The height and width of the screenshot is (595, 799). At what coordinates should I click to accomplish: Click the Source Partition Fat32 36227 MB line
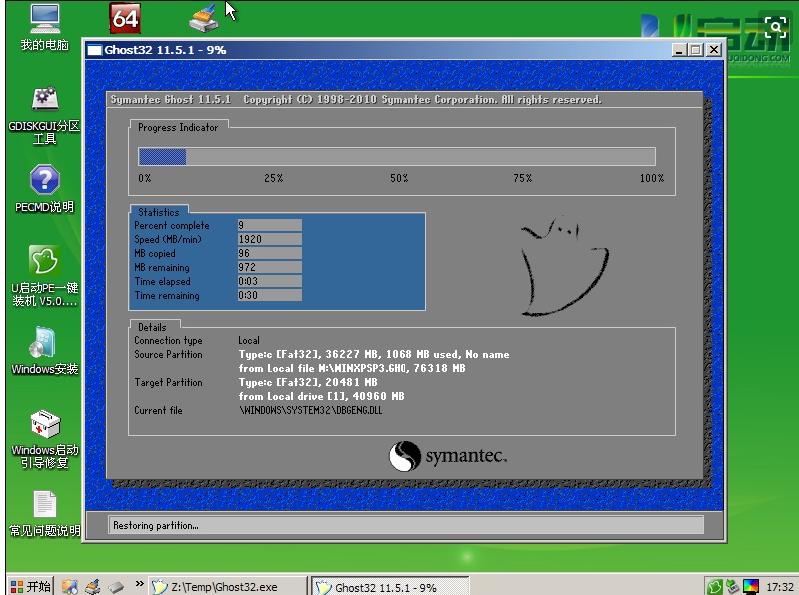[374, 355]
